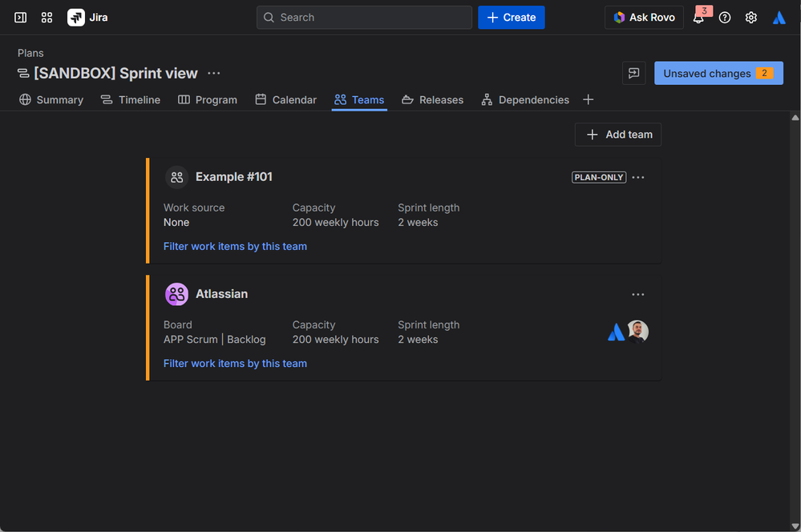This screenshot has width=801, height=532.
Task: Open the settings gear icon
Action: click(x=751, y=18)
